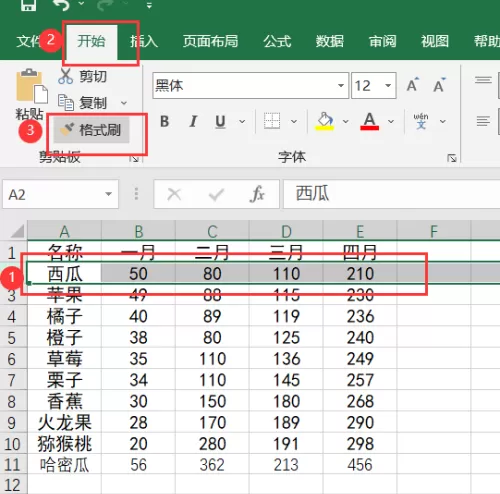Click the cell with value 456
This screenshot has height=494, width=500.
tap(360, 465)
